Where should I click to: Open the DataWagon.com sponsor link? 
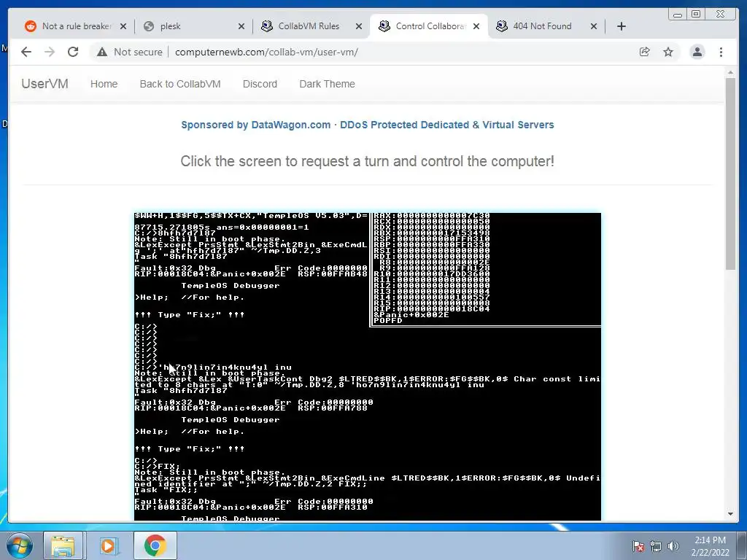pyautogui.click(x=368, y=125)
